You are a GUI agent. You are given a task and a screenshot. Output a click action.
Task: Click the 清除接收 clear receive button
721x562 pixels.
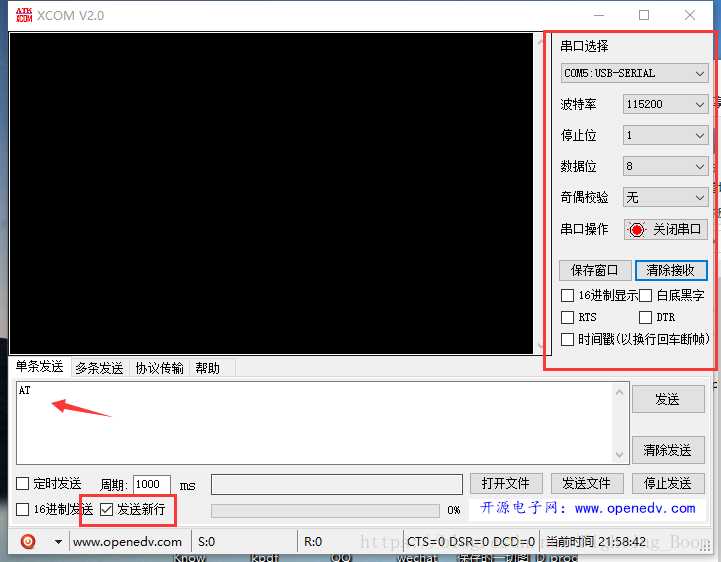tap(671, 270)
